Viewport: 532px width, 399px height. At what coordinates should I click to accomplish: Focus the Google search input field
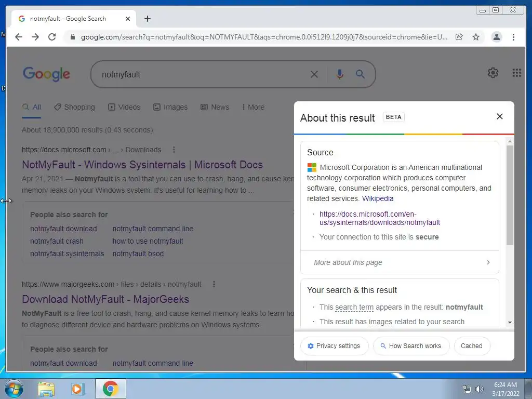[204, 74]
